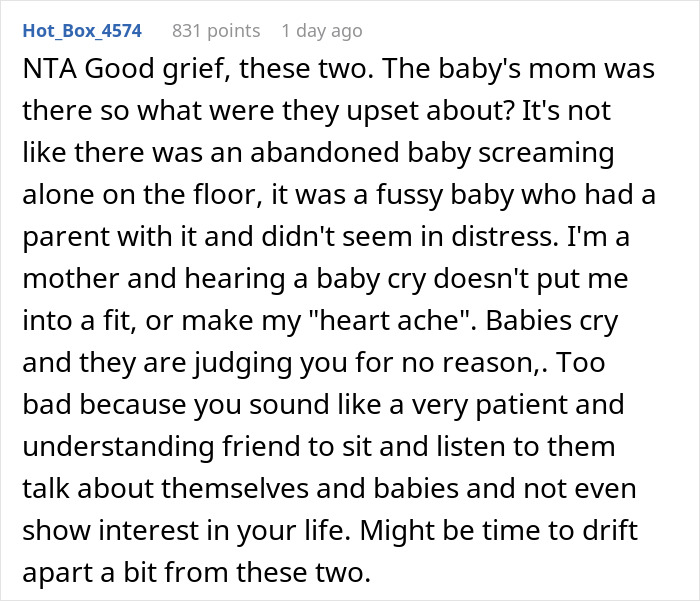The width and height of the screenshot is (700, 601).
Task: Open the "1 day ago" timestamp permalink
Action: pyautogui.click(x=322, y=31)
